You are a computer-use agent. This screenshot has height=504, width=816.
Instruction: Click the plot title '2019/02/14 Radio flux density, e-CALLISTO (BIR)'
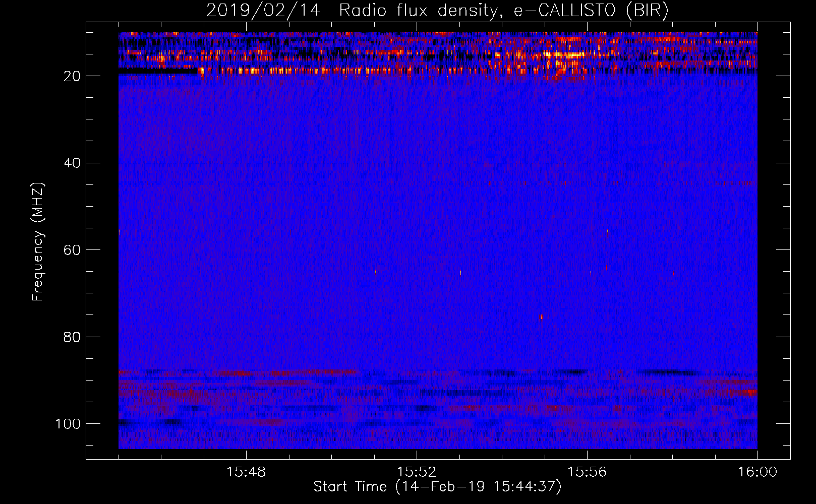click(437, 10)
